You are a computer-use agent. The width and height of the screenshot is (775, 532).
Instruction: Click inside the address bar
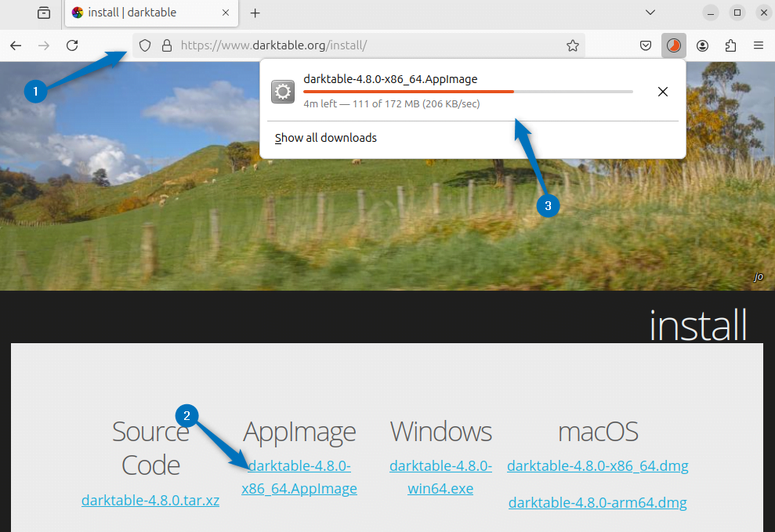point(353,45)
